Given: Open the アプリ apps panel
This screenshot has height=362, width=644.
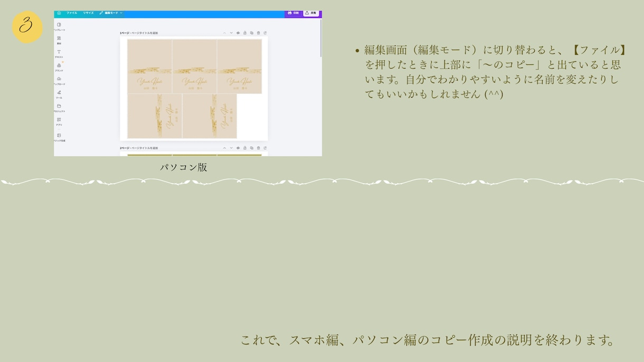Looking at the screenshot, I should (x=59, y=122).
